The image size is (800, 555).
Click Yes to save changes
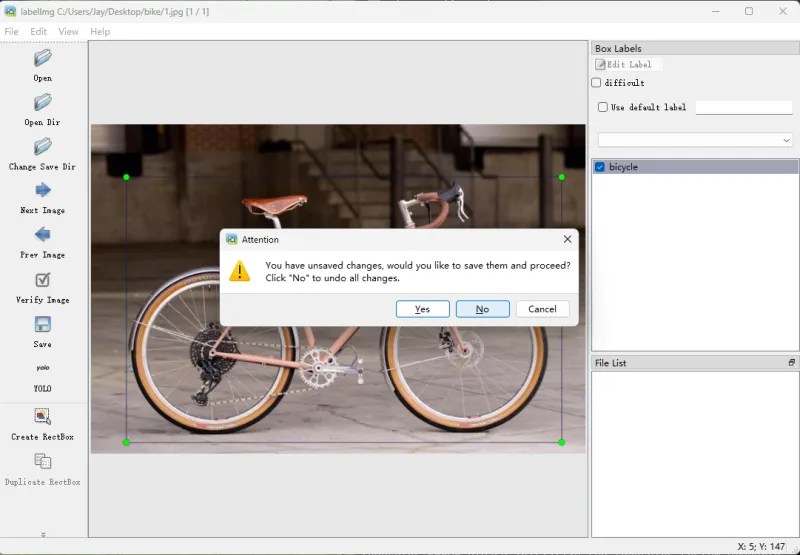422,309
